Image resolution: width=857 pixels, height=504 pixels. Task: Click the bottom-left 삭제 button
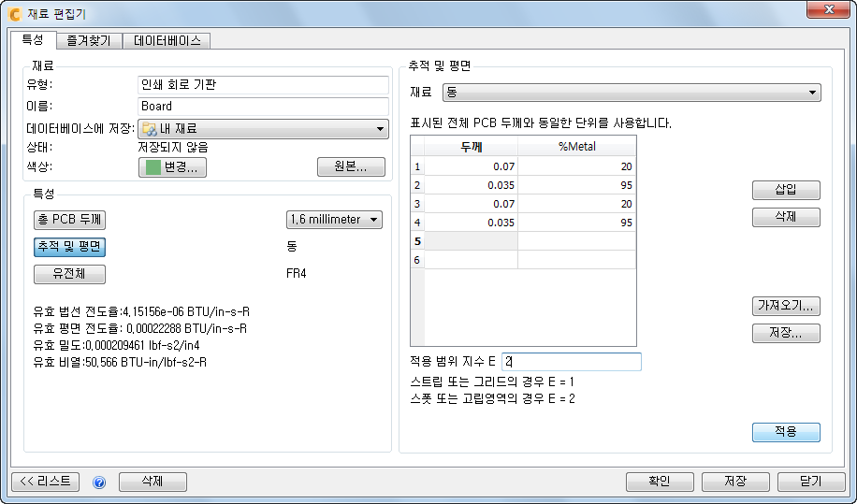153,482
